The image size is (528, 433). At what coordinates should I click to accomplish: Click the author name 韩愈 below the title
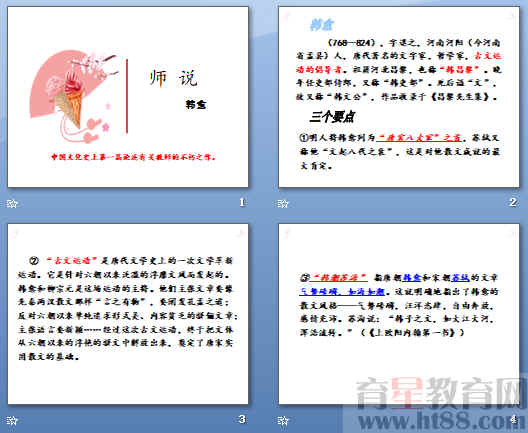196,105
